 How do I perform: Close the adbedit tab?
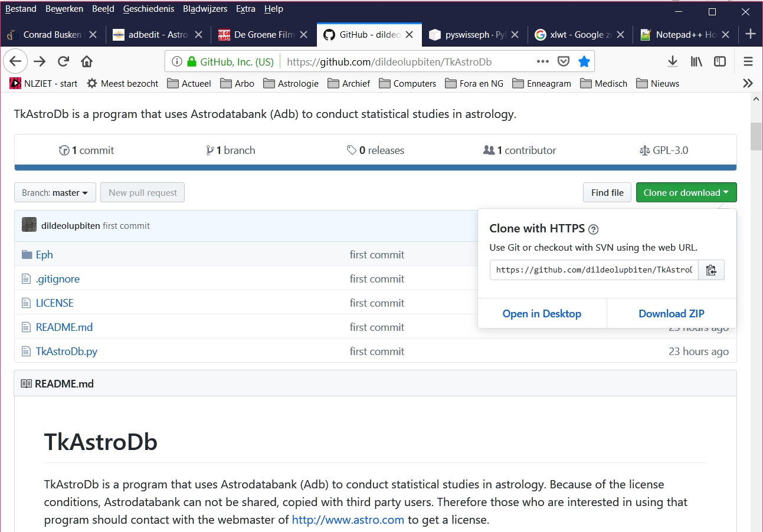pyautogui.click(x=198, y=35)
